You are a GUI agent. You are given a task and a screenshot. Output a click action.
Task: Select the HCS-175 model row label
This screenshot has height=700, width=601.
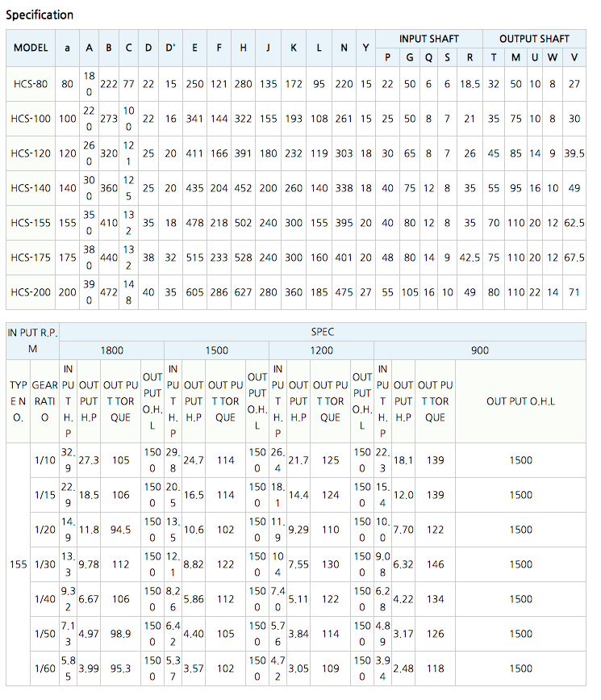tap(31, 258)
